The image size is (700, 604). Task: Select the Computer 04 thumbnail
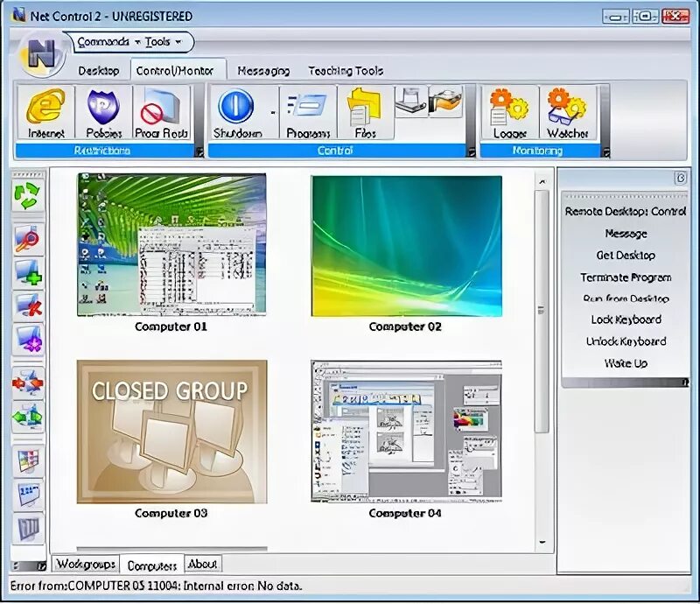406,432
